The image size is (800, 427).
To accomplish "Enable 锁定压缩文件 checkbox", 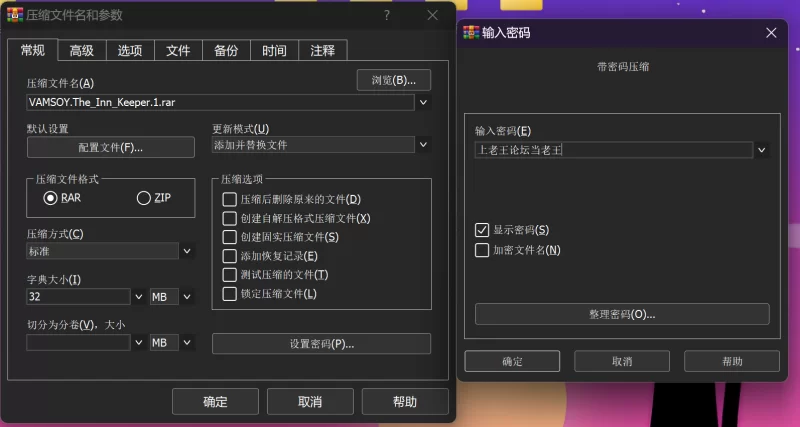I will tap(230, 294).
